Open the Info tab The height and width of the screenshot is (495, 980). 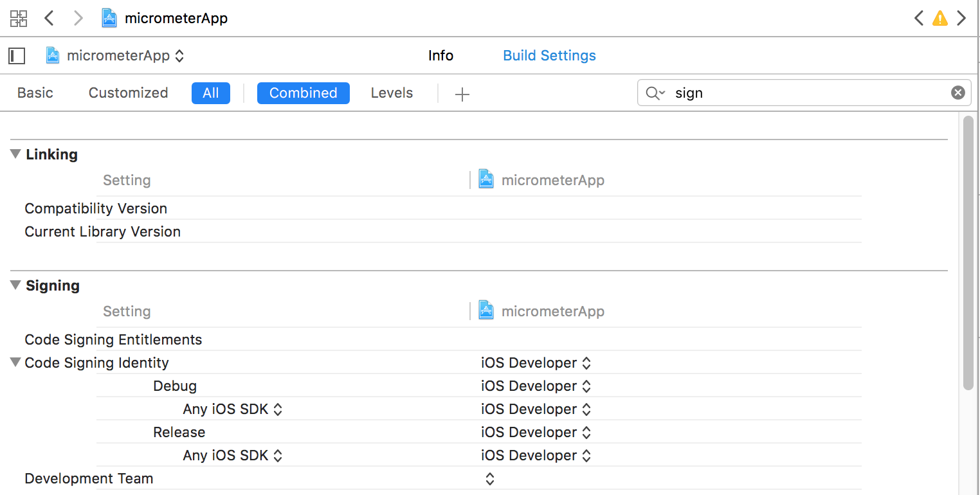click(440, 56)
